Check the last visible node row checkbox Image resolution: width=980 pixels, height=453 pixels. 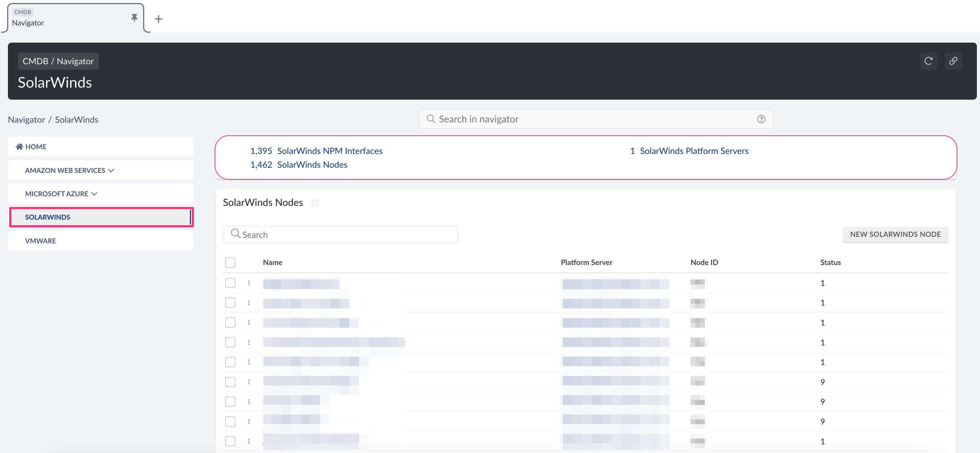[230, 441]
